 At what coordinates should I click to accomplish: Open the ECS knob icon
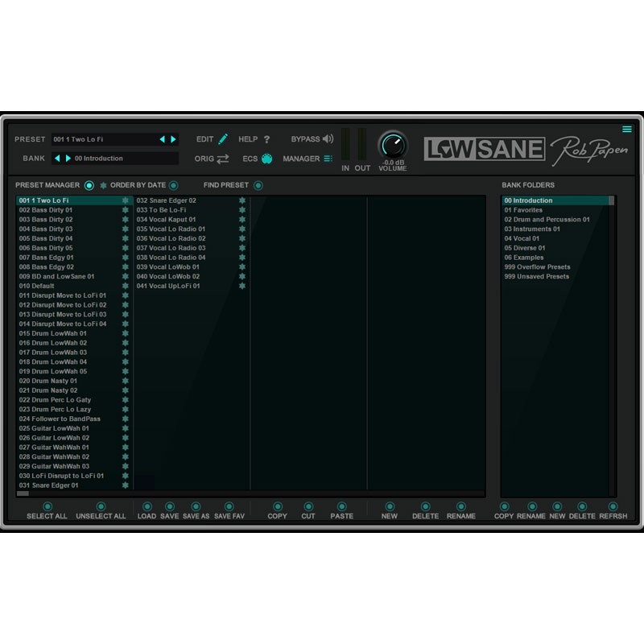coord(266,159)
